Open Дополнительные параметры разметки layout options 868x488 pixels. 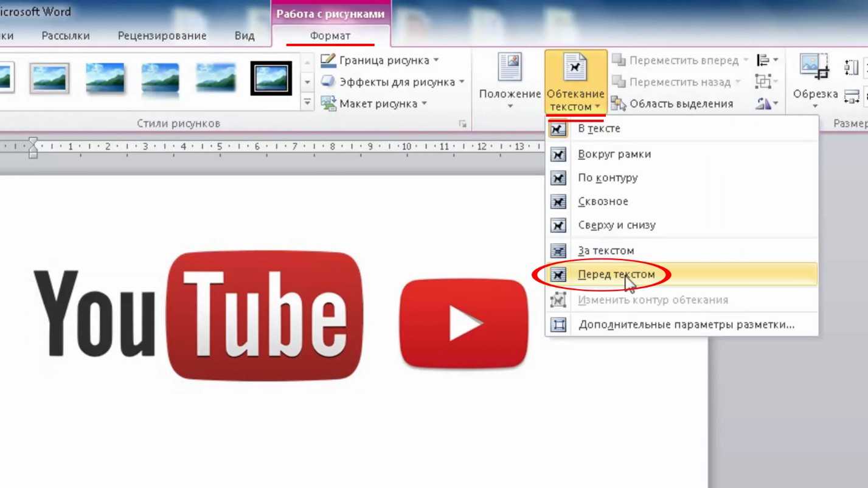[681, 325]
